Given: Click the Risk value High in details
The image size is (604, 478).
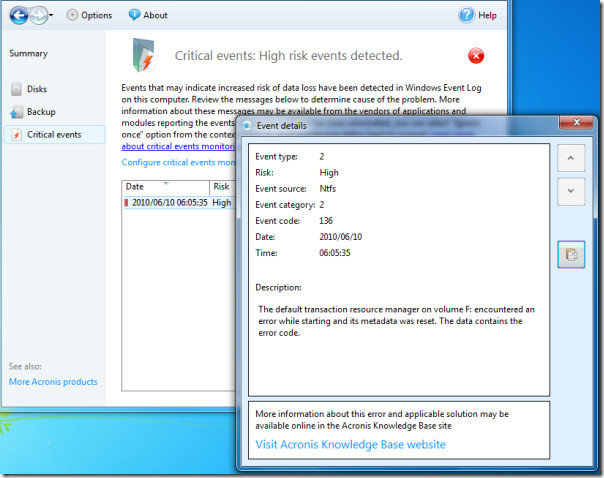Looking at the screenshot, I should tap(329, 173).
